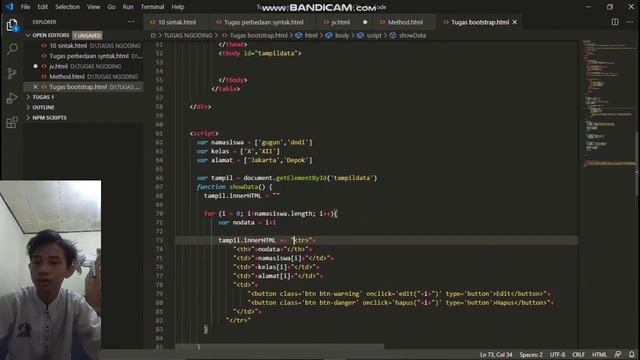Open the Terminal menu
The height and width of the screenshot is (360, 640).
152,7
